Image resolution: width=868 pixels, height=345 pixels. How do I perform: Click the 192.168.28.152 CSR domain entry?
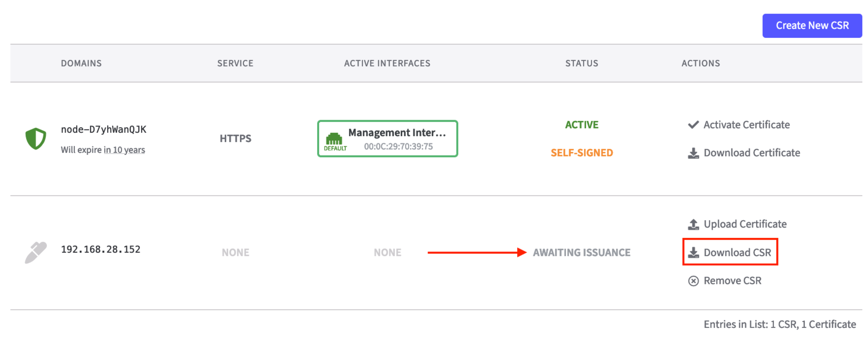click(x=101, y=249)
